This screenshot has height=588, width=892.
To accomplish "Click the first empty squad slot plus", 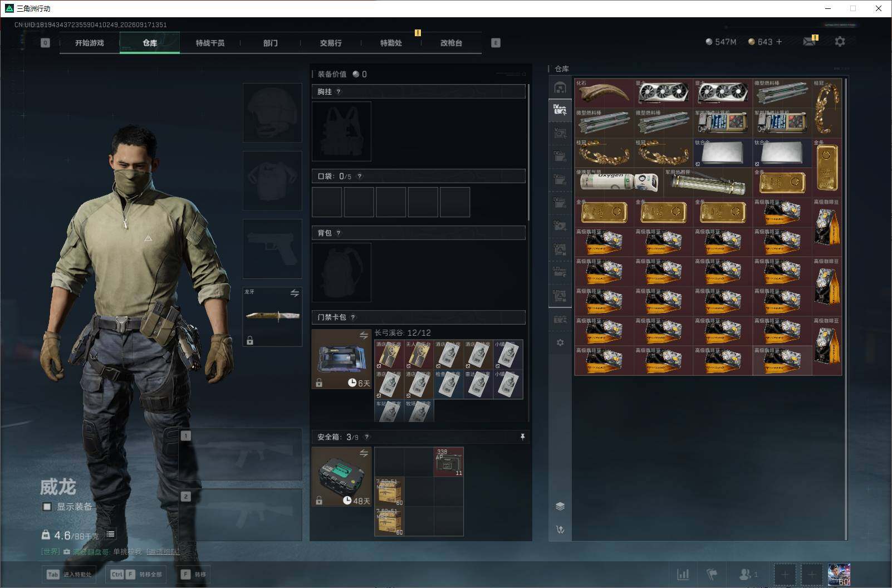I will tap(785, 574).
